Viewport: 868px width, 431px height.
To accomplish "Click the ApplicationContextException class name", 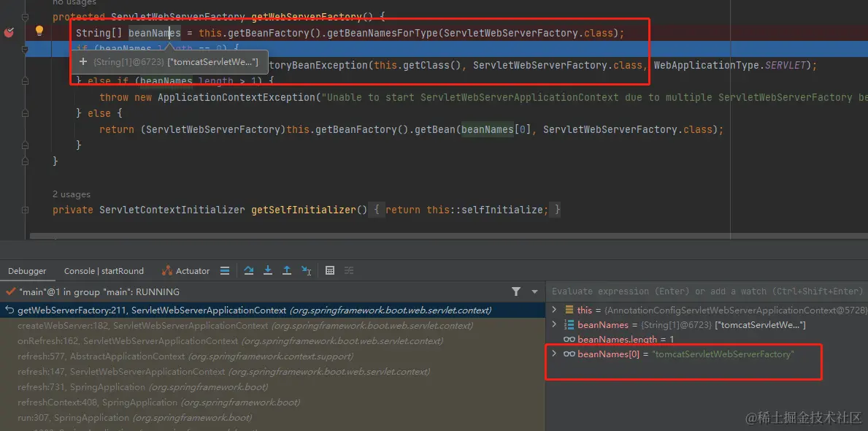I will click(x=236, y=97).
